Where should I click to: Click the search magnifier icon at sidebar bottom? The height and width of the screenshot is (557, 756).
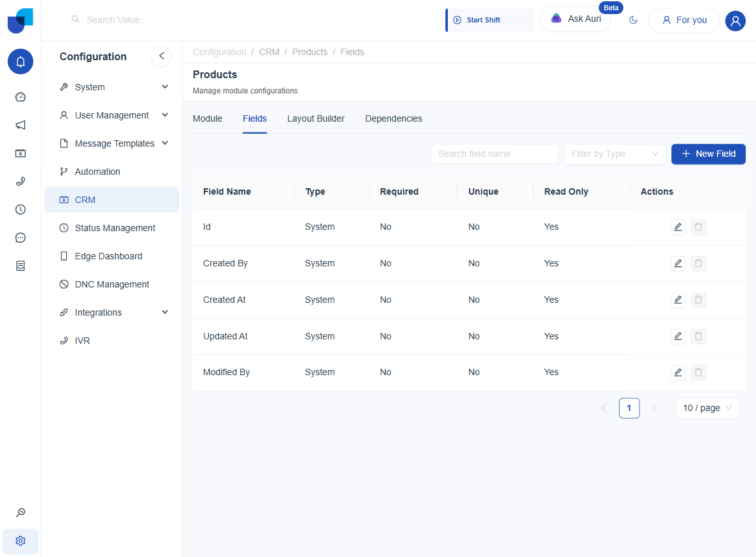[21, 513]
